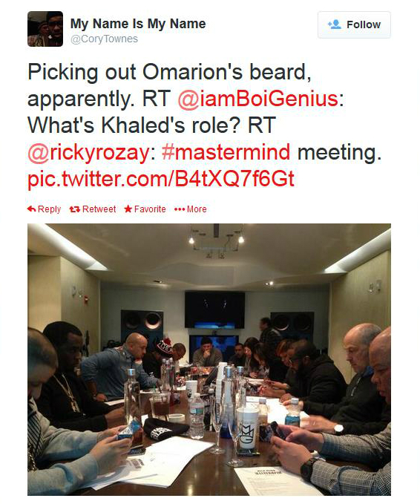Screen dimensions: 420x504
Task: Open the profile avatar of CoryTownes
Action: click(x=45, y=29)
